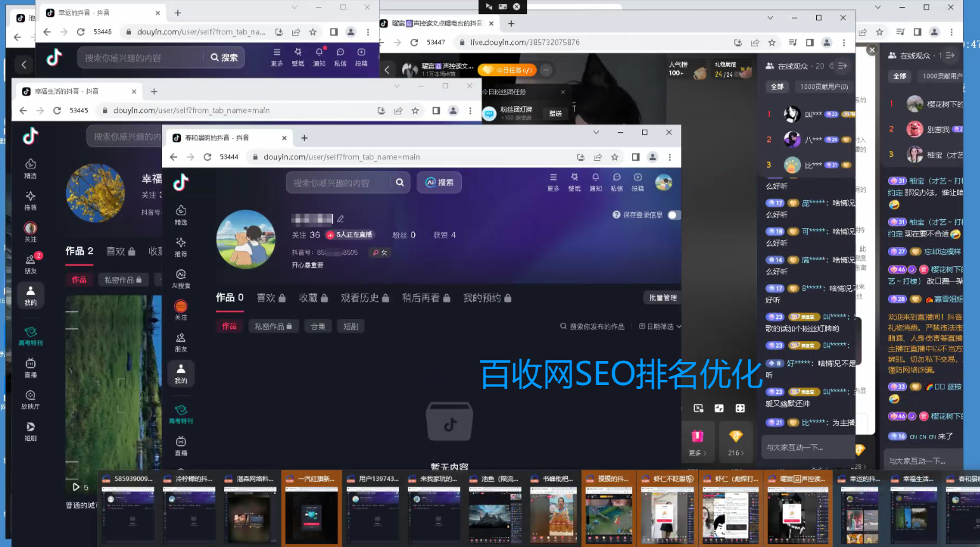Click the 批量管理 button
The width and height of the screenshot is (980, 547).
coord(663,297)
